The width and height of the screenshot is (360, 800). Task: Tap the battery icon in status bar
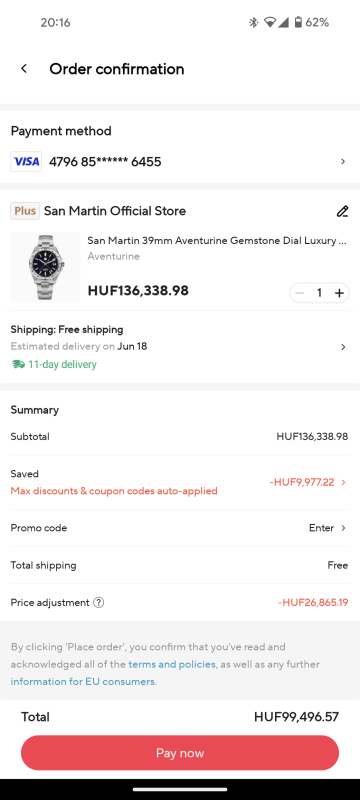tap(298, 22)
